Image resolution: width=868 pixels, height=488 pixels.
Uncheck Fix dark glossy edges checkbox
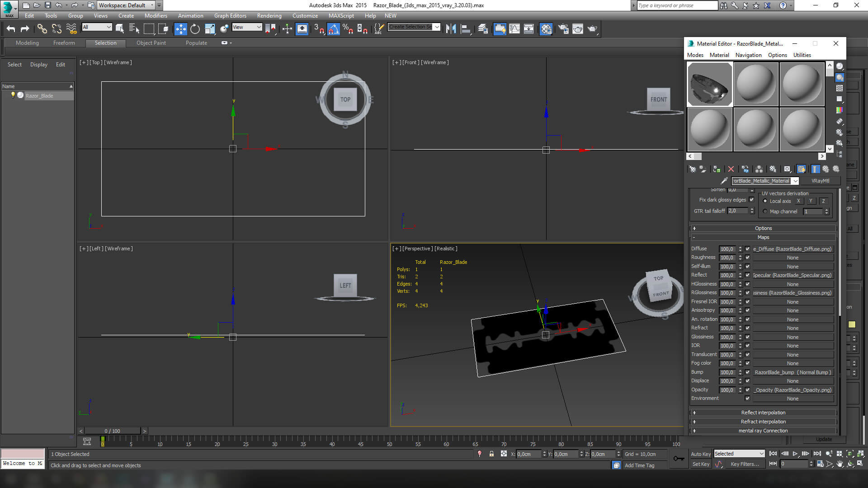pyautogui.click(x=751, y=200)
